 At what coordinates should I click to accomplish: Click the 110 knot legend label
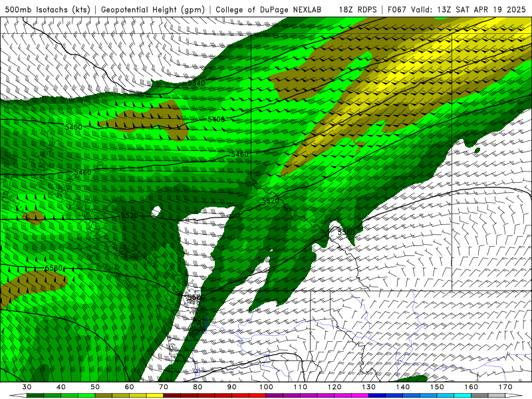301,387
